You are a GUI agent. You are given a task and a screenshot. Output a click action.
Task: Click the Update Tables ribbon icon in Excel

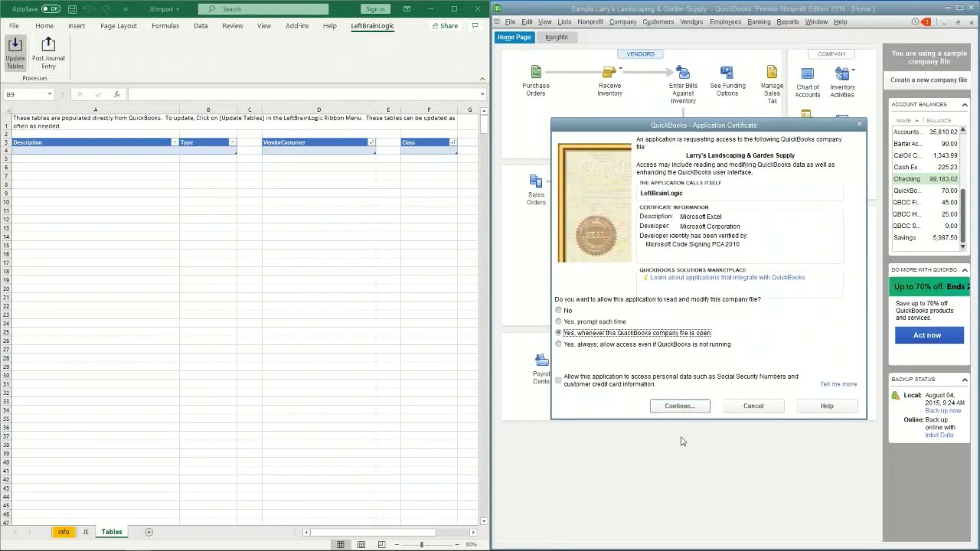[15, 53]
